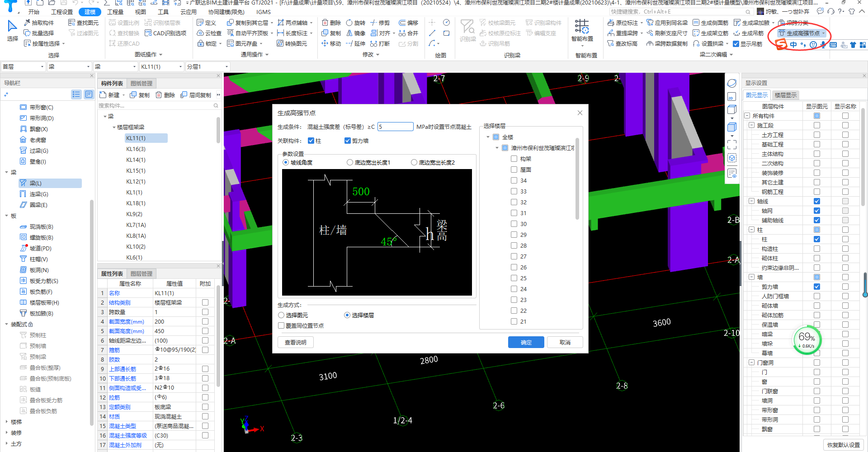Viewport: 868px width, 452px height.
Task: Collapse the 全楼 tree node
Action: click(x=488, y=137)
